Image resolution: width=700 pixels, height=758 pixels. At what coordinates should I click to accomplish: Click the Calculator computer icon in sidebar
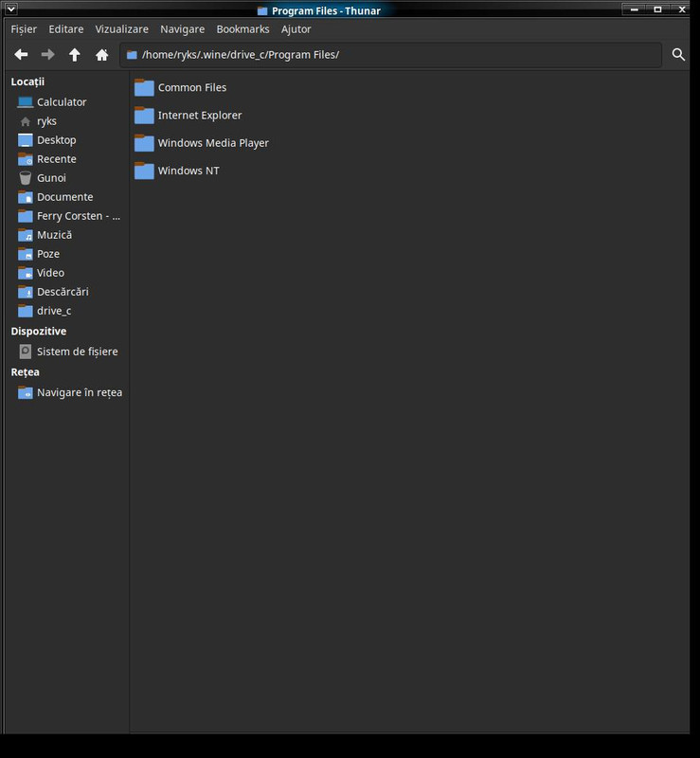26,102
